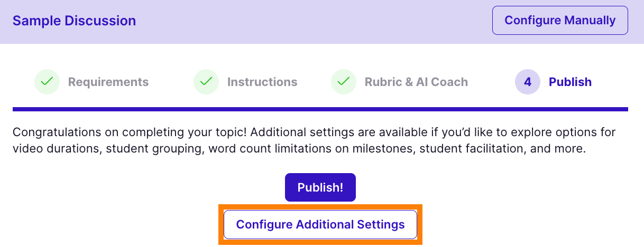Click the Configure Manually button

tap(560, 21)
